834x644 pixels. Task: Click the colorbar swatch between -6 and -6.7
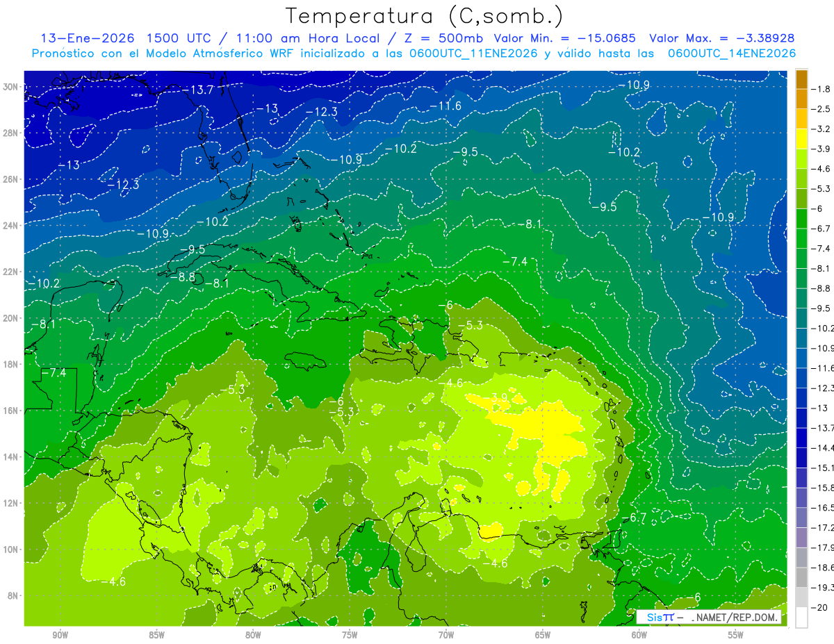[x=801, y=218]
